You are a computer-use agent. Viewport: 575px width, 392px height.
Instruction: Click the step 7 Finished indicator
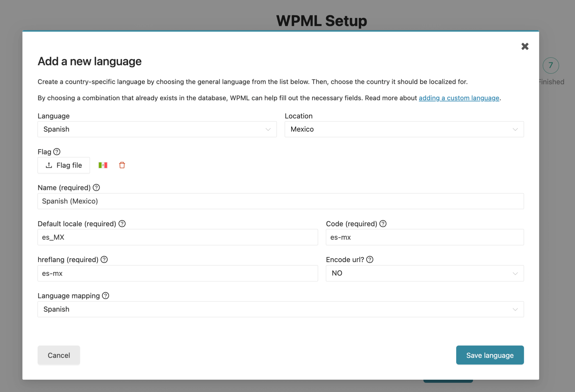click(x=550, y=65)
